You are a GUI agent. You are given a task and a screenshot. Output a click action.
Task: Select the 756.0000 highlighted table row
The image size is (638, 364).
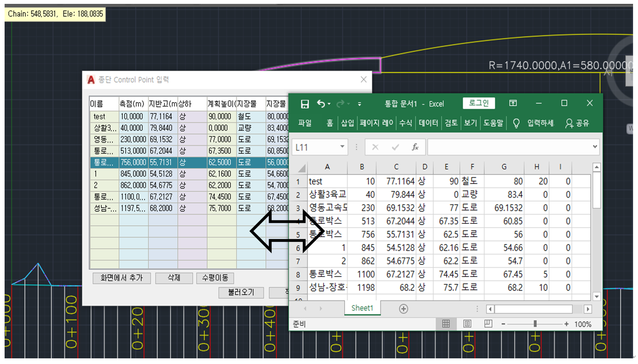pyautogui.click(x=133, y=162)
